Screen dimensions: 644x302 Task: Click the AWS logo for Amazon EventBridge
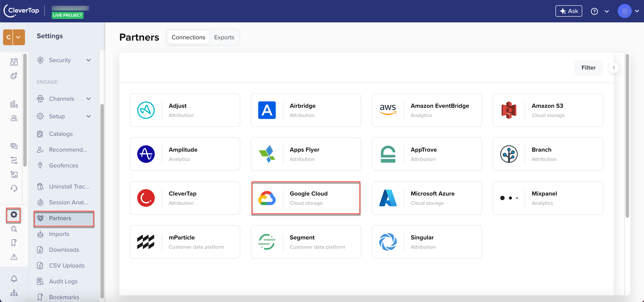pyautogui.click(x=388, y=110)
